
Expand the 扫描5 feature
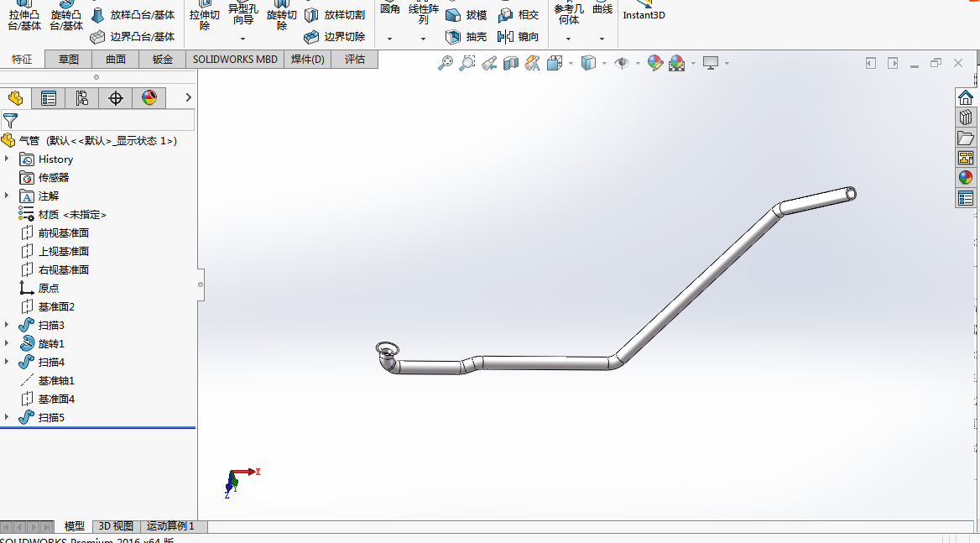coord(7,417)
